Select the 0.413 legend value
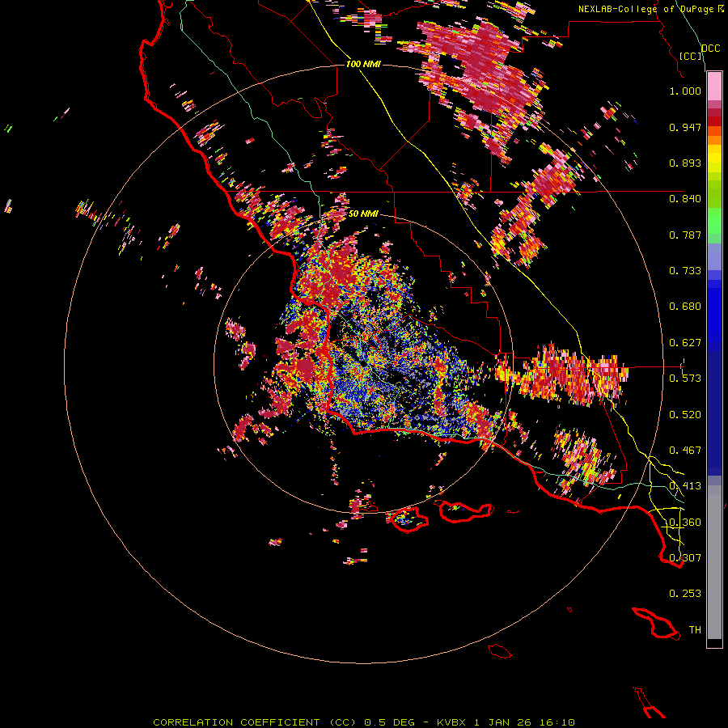 coord(685,486)
